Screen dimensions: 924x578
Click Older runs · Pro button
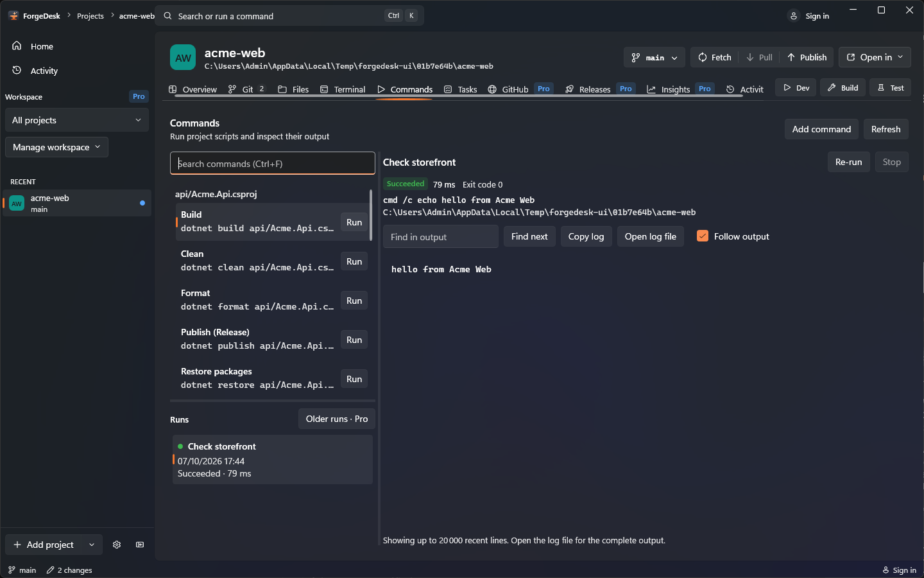(337, 419)
